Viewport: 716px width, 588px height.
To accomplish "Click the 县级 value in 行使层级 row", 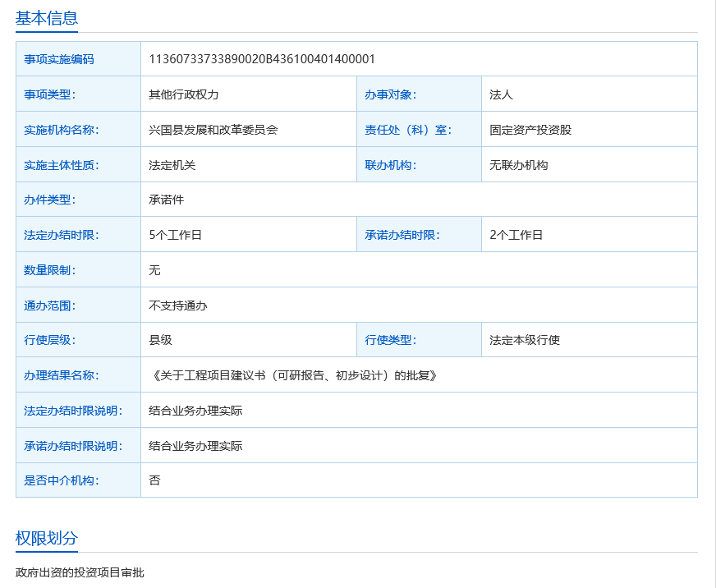I will point(160,340).
